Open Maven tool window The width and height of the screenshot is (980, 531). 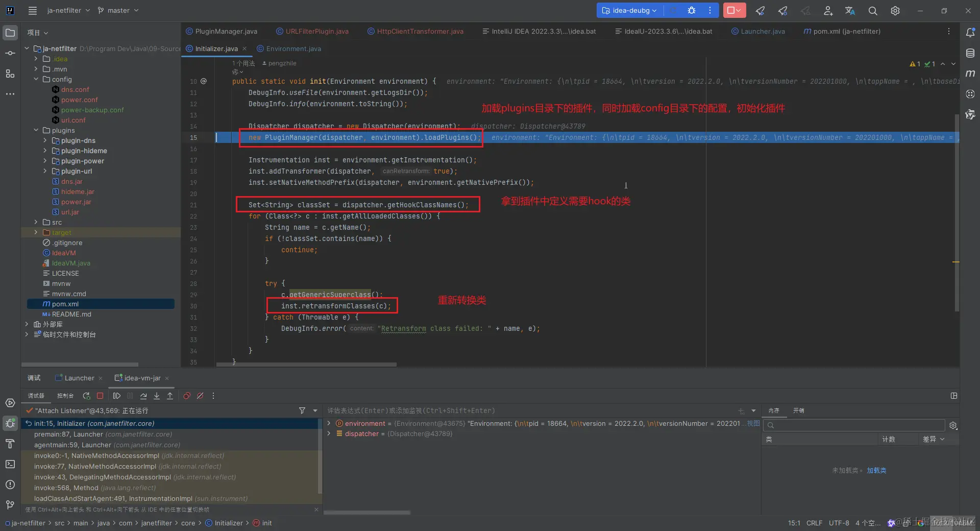coord(970,73)
